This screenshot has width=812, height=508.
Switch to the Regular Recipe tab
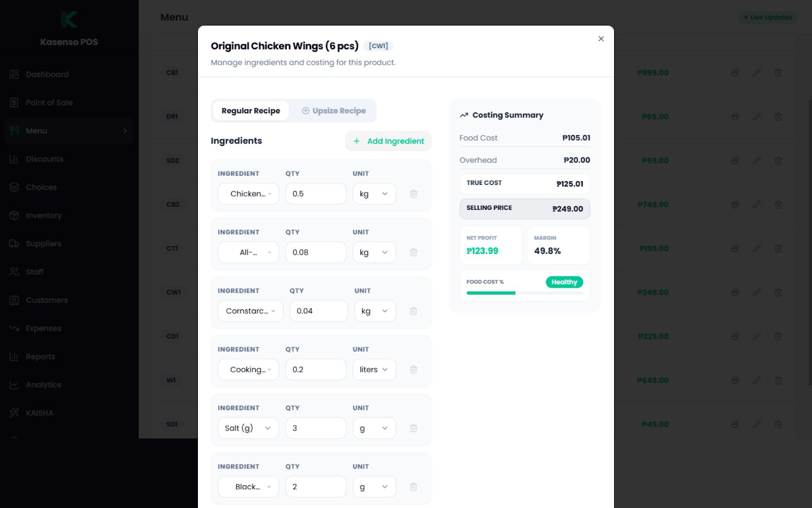tap(251, 111)
